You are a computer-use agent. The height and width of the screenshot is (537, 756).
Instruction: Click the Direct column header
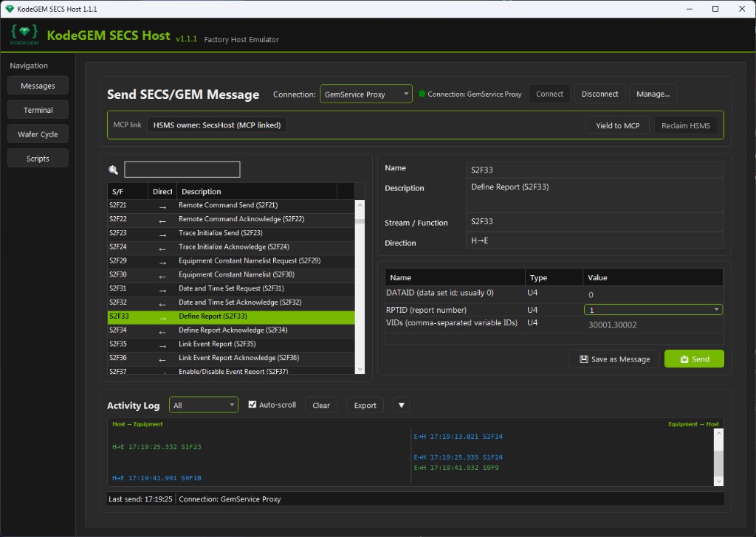pyautogui.click(x=162, y=191)
